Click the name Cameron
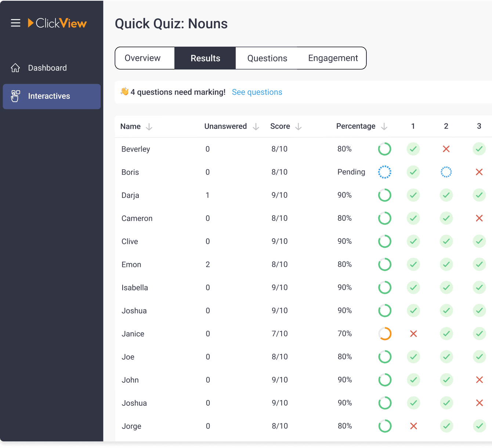 tap(137, 218)
